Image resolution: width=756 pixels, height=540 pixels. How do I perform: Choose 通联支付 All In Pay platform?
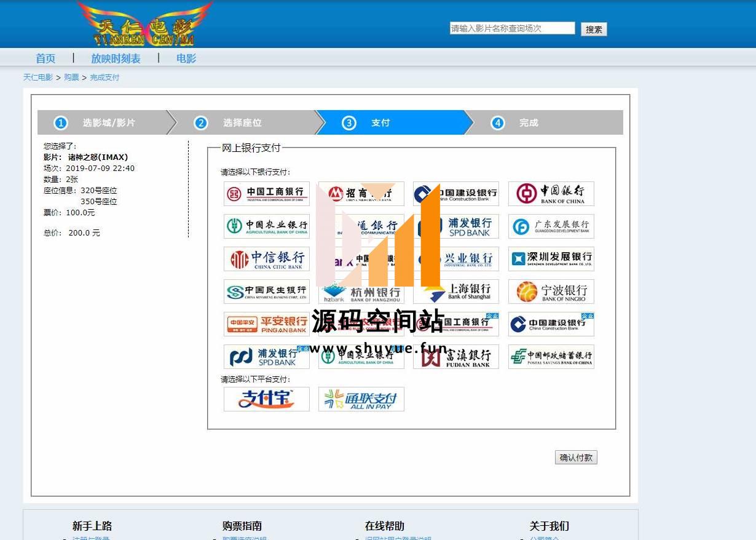(361, 399)
